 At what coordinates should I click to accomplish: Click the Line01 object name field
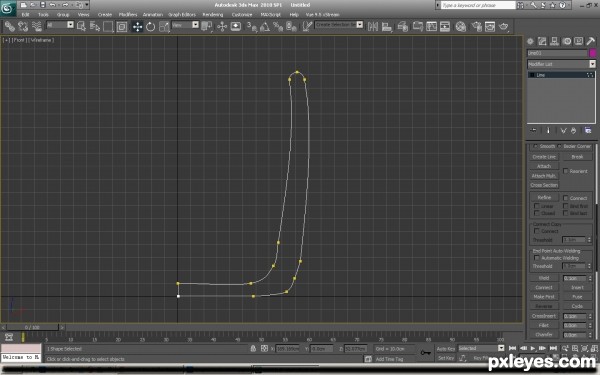557,53
